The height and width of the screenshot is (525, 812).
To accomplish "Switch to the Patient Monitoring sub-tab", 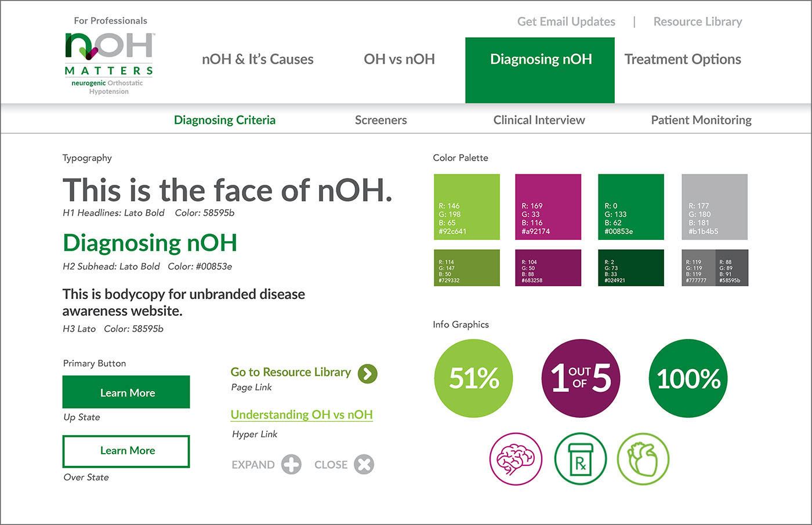I will 701,120.
